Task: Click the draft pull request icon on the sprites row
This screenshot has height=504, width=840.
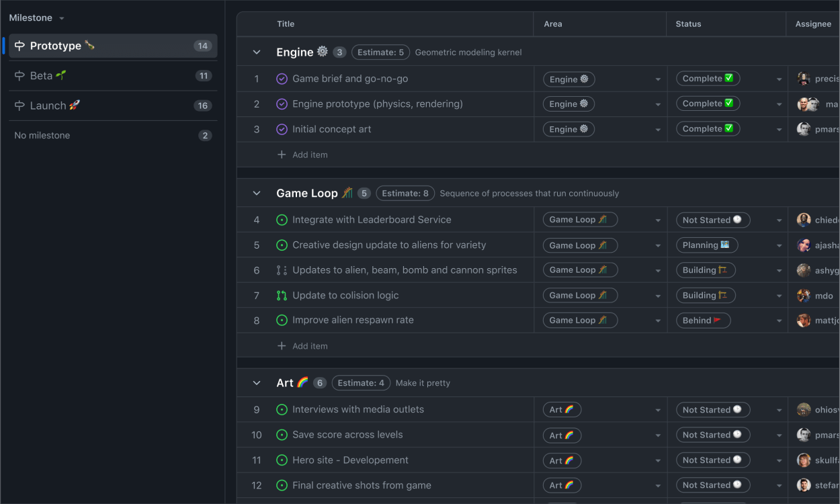Action: pyautogui.click(x=282, y=269)
